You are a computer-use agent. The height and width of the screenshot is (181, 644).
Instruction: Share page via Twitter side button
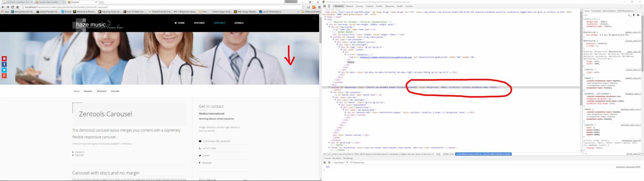click(4, 70)
